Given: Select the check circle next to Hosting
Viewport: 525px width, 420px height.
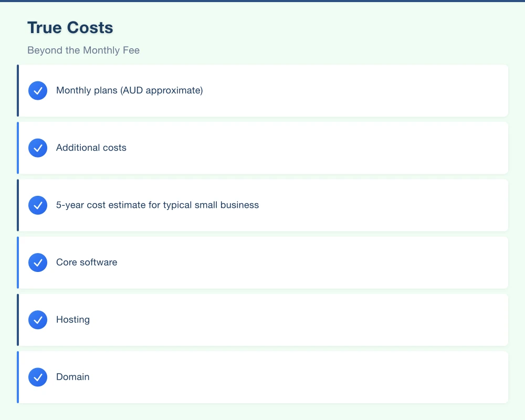Looking at the screenshot, I should pos(38,320).
